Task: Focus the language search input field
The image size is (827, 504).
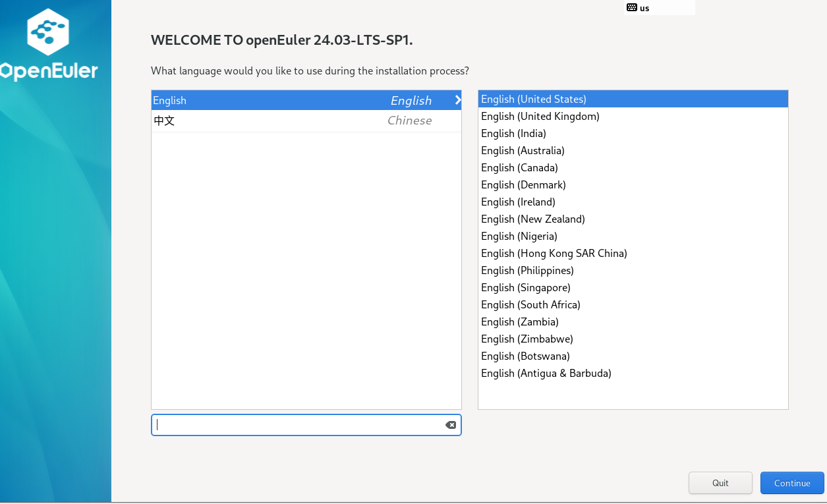Action: coord(306,425)
